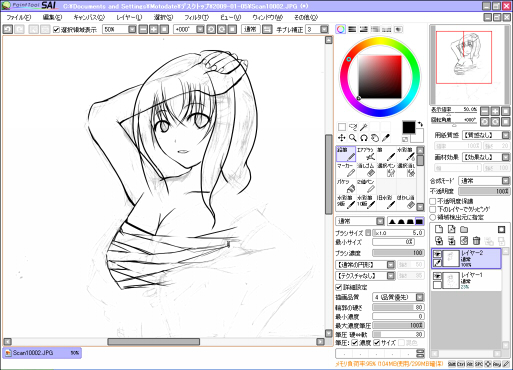
Task: Click the 通常 view mode toolbar button
Action: (250, 29)
